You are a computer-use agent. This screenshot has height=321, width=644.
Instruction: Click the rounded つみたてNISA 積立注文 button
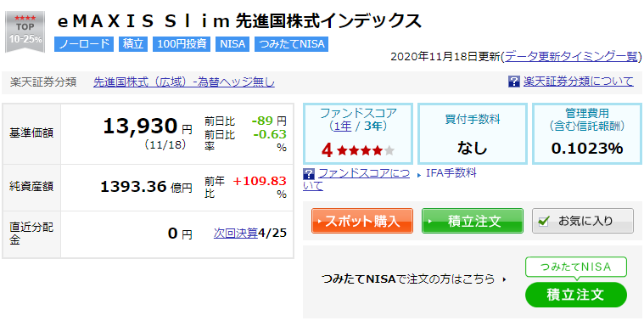coord(576,295)
